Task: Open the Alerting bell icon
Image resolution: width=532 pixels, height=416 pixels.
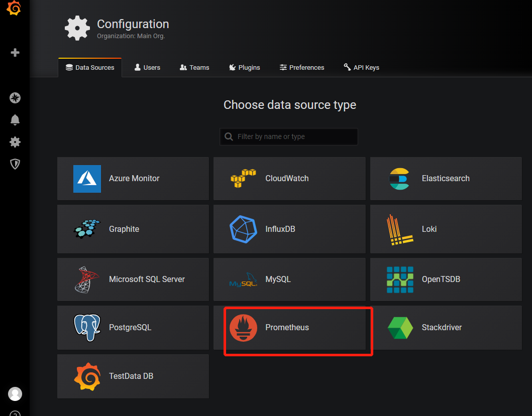Action: point(15,119)
